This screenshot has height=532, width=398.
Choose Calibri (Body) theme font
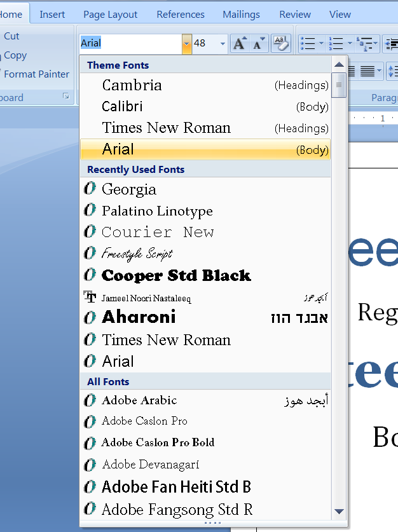pyautogui.click(x=205, y=107)
